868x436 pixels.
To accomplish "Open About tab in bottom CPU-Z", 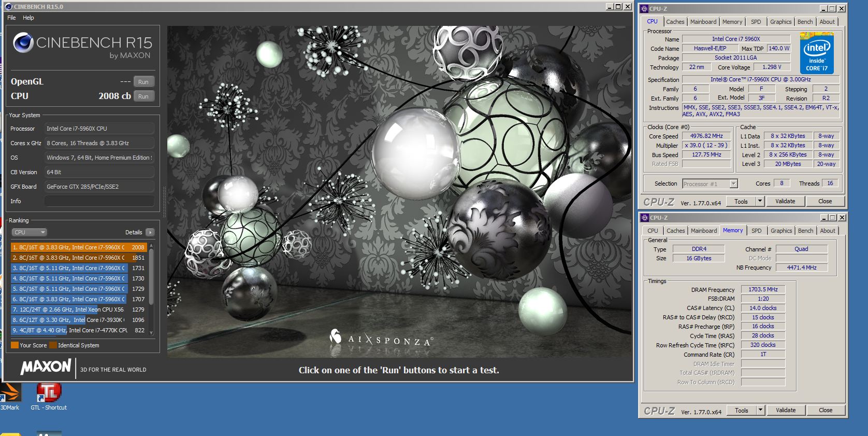I will [828, 231].
